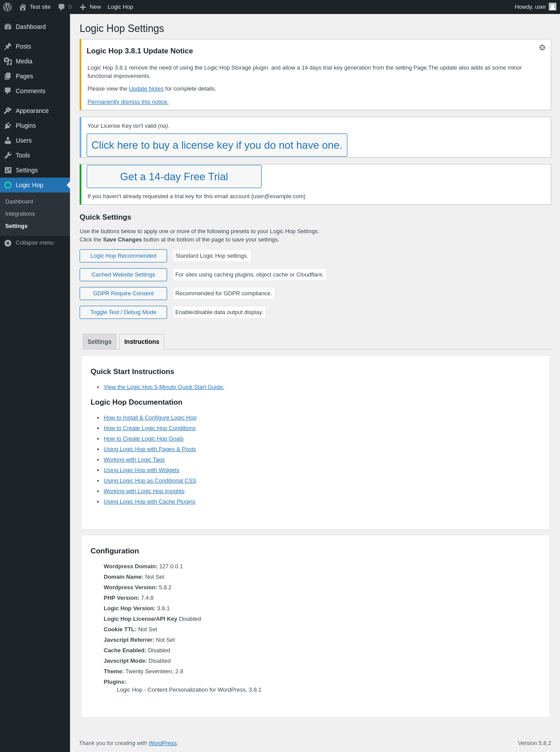
Task: Click the buy a license key button
Action: [x=217, y=145]
